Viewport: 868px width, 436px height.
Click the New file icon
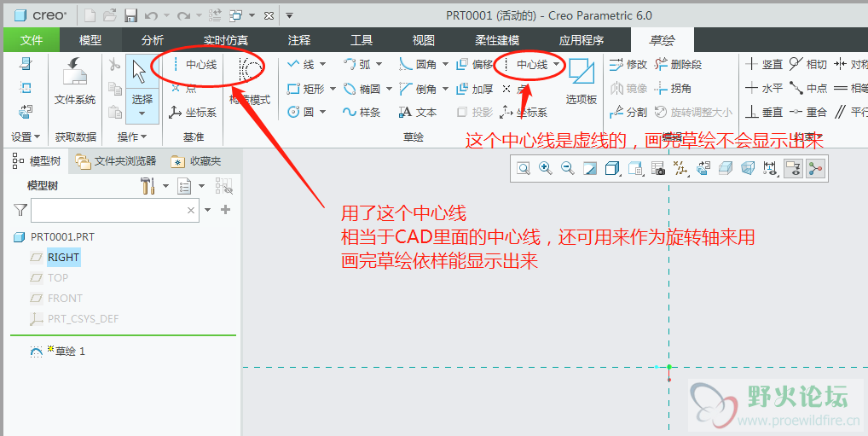point(90,15)
